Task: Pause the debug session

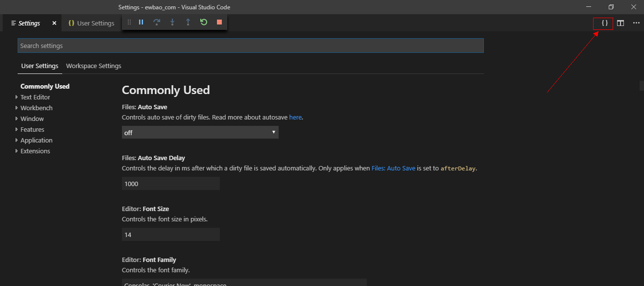Action: [141, 22]
